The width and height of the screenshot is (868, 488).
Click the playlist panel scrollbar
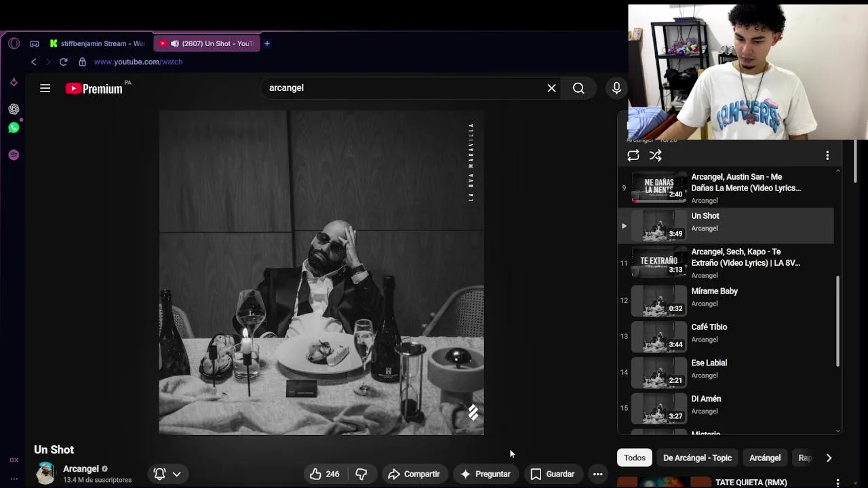(837, 322)
